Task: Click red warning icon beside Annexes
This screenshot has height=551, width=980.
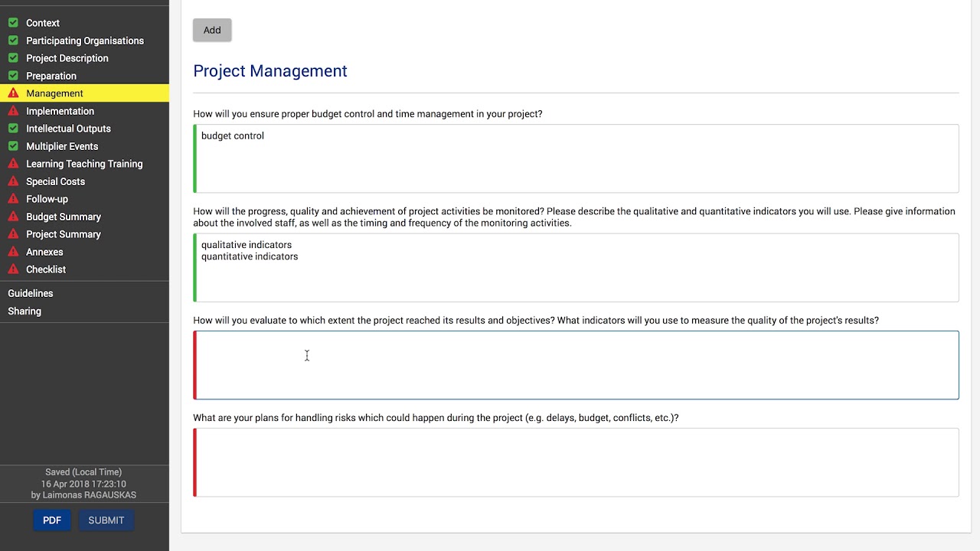Action: (13, 252)
